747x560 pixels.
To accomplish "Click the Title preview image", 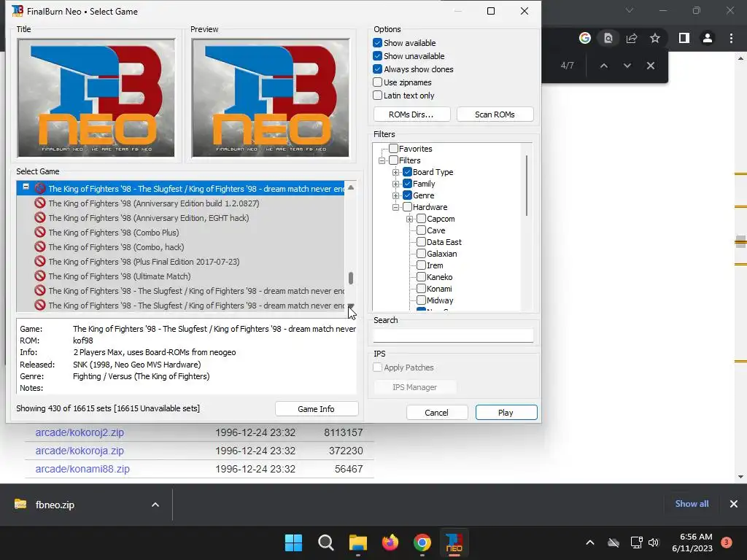I will point(96,98).
